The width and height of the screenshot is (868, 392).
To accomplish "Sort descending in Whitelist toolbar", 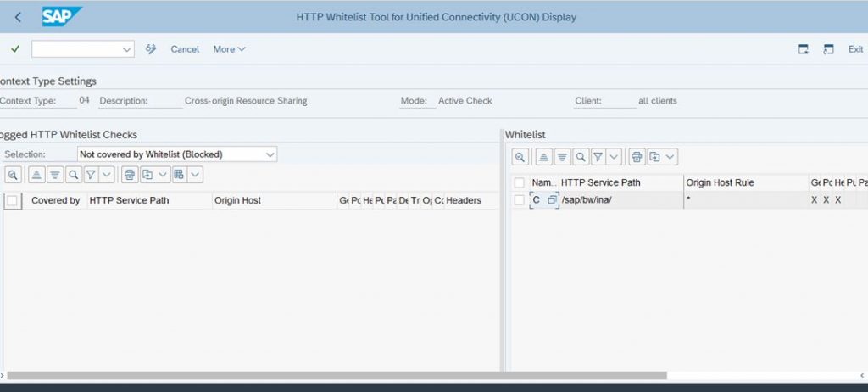I will [563, 158].
